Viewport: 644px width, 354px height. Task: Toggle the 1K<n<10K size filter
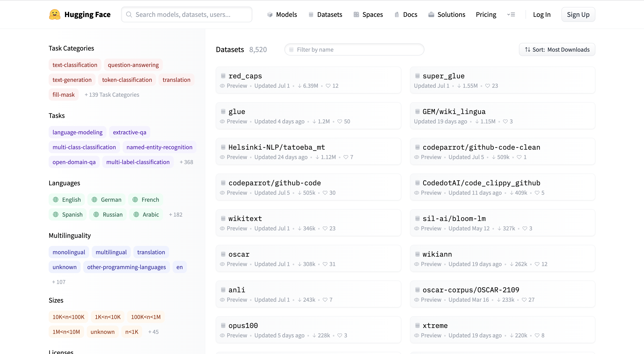(x=108, y=317)
